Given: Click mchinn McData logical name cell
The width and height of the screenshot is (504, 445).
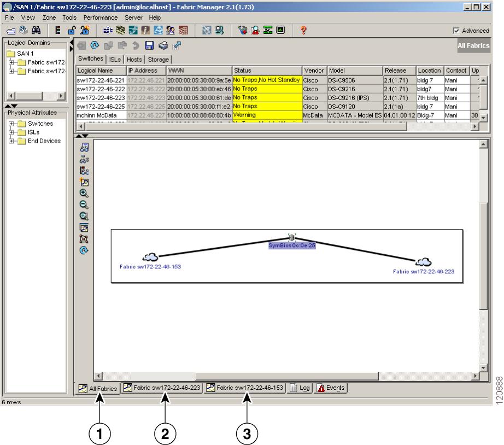Looking at the screenshot, I should click(x=101, y=115).
